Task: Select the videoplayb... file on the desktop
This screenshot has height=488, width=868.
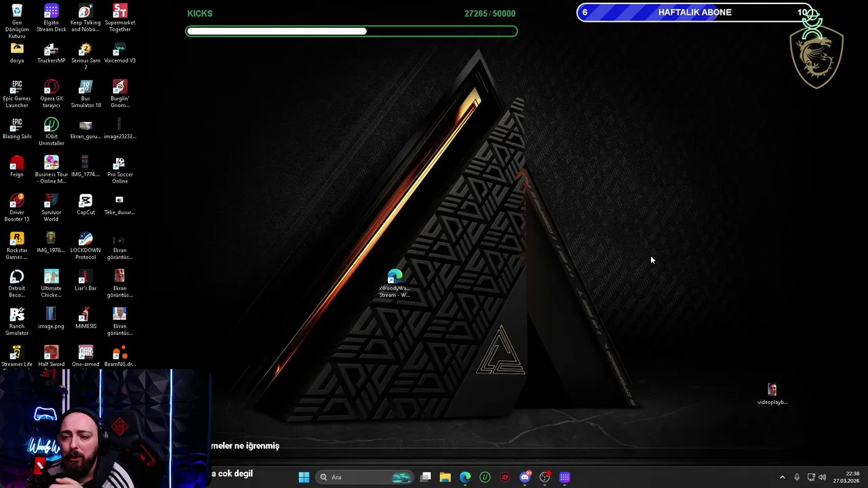Action: 772,394
